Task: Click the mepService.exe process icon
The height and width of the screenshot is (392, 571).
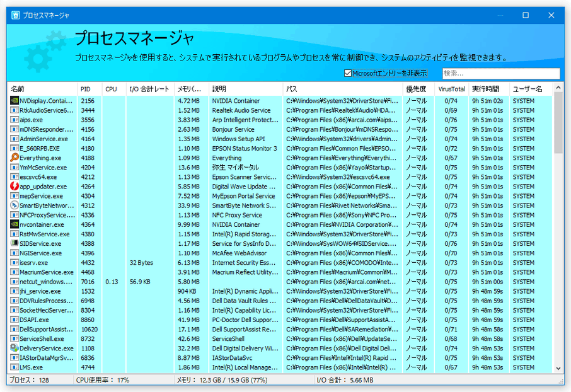Action: click(x=14, y=195)
